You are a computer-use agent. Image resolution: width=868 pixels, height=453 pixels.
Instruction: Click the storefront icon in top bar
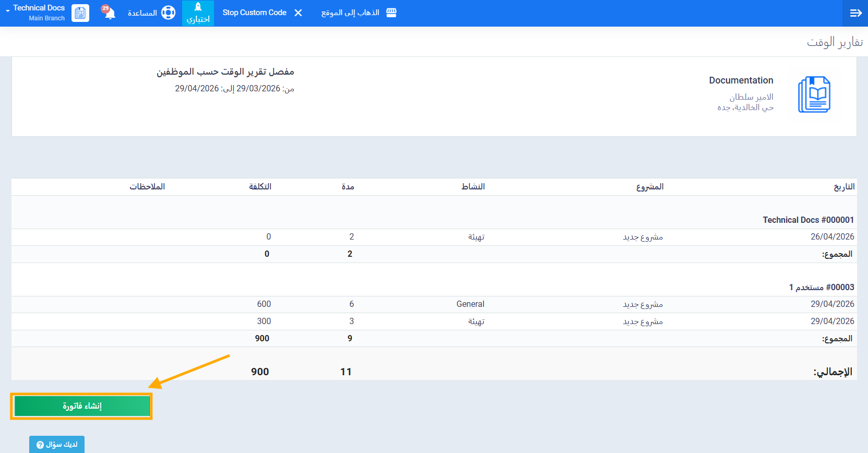tap(391, 13)
